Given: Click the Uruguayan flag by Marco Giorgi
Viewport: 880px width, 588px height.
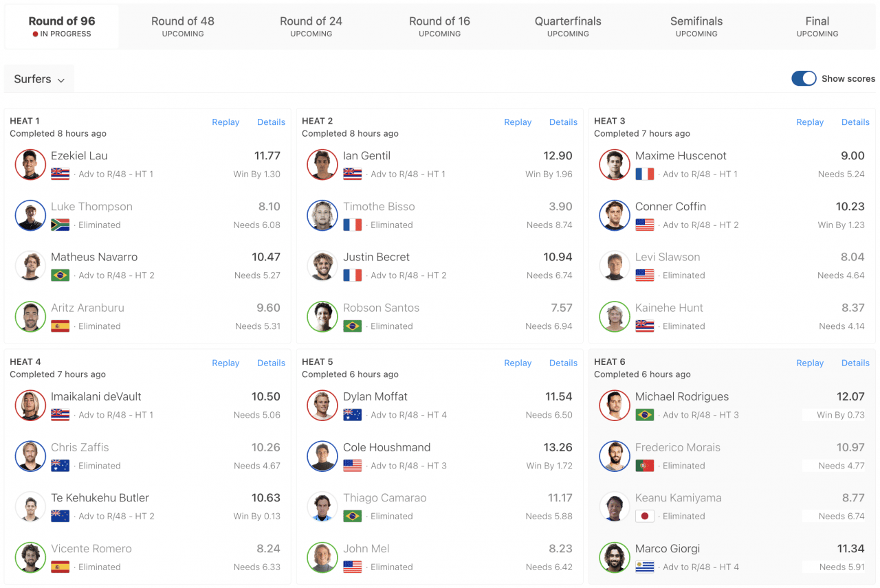Looking at the screenshot, I should [x=644, y=568].
